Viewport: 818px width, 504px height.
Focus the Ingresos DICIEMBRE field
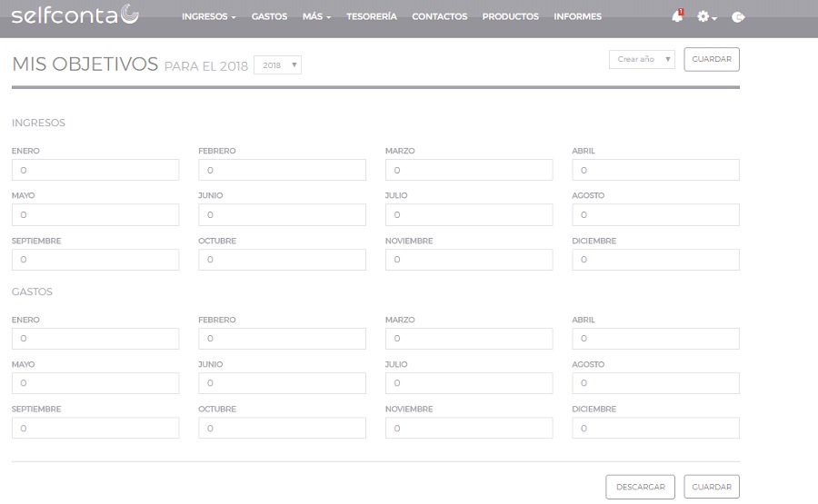pos(655,260)
